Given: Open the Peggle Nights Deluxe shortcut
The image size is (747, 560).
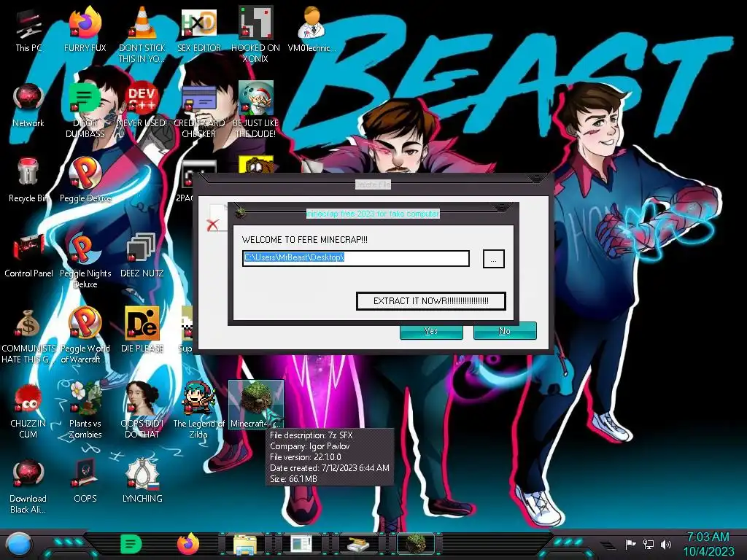Looking at the screenshot, I should [85, 261].
